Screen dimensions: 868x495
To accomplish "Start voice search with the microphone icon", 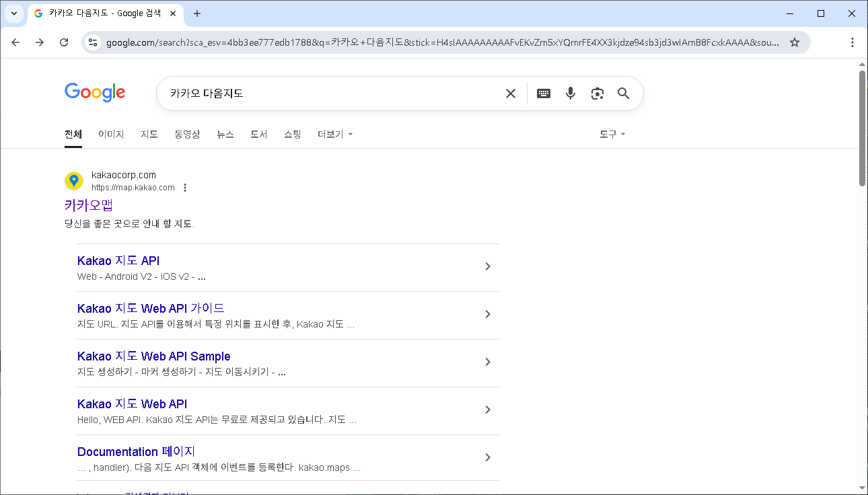I will pyautogui.click(x=571, y=93).
